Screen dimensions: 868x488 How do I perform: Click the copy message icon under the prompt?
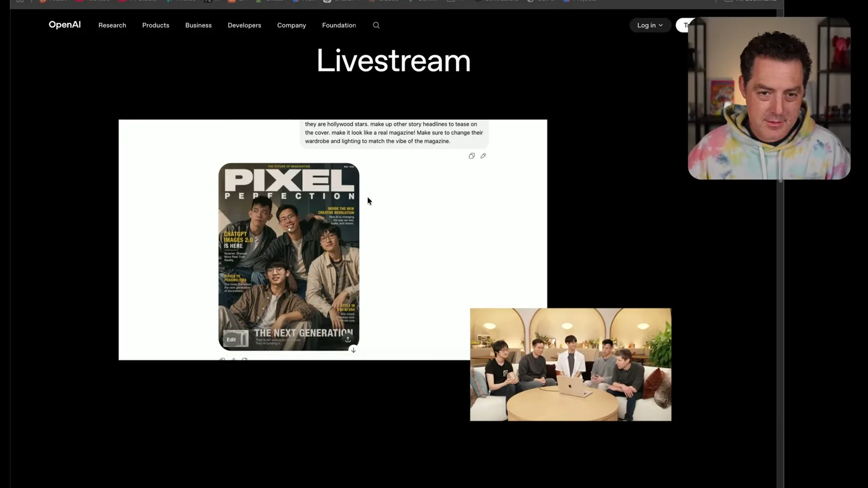click(471, 156)
